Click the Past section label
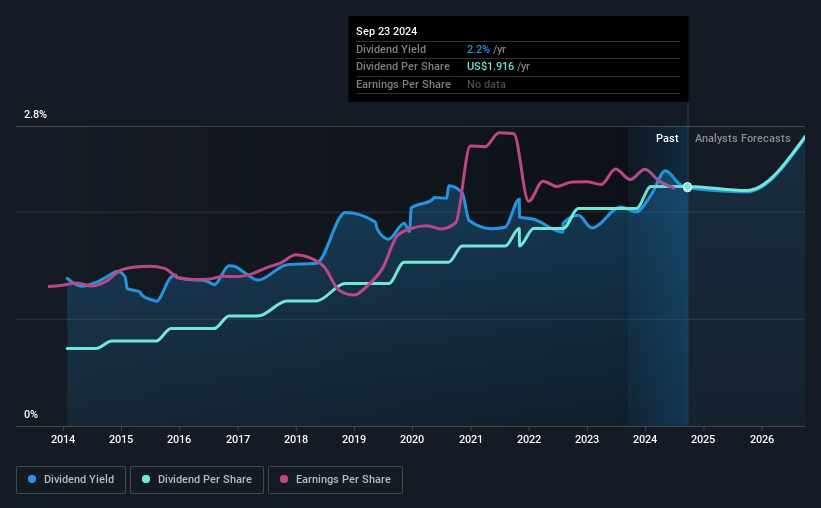The image size is (821, 508). coord(667,138)
